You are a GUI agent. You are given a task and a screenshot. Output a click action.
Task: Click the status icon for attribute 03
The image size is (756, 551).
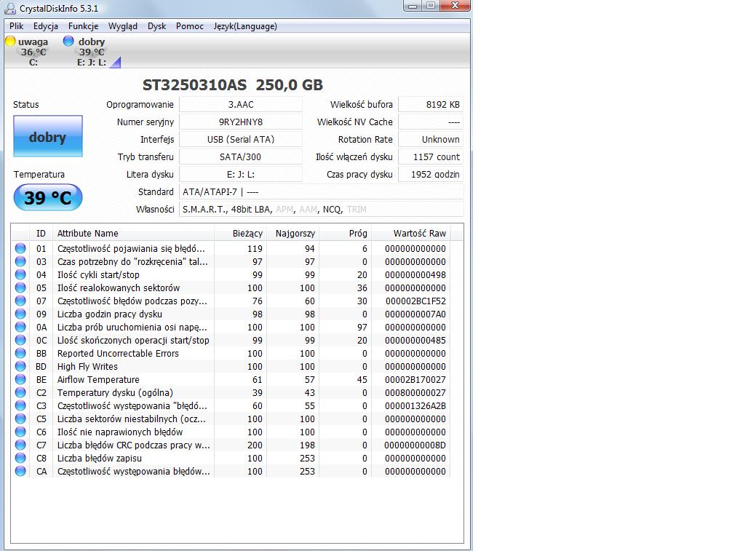coord(20,261)
